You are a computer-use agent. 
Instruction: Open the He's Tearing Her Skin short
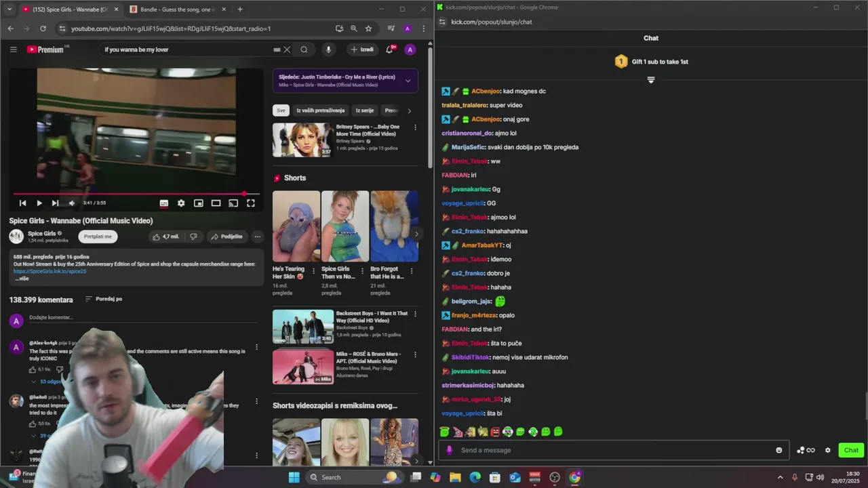[296, 226]
